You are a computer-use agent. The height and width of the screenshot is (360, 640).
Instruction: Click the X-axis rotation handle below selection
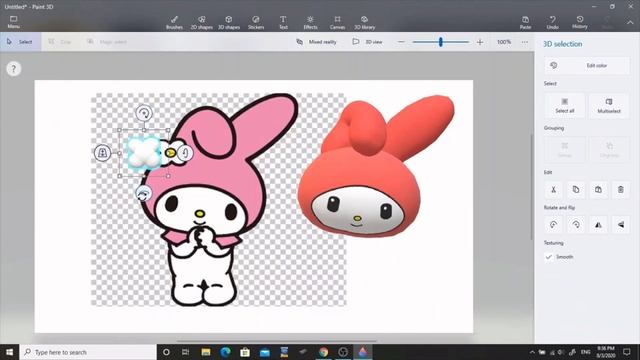point(144,193)
